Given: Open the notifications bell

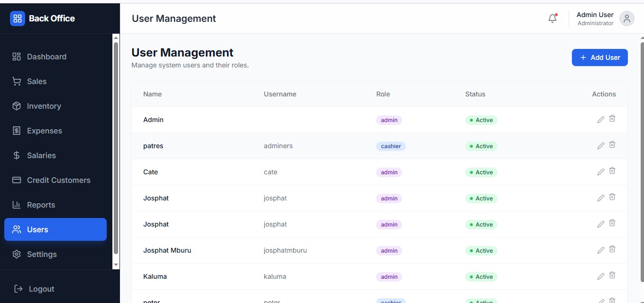Looking at the screenshot, I should [552, 18].
